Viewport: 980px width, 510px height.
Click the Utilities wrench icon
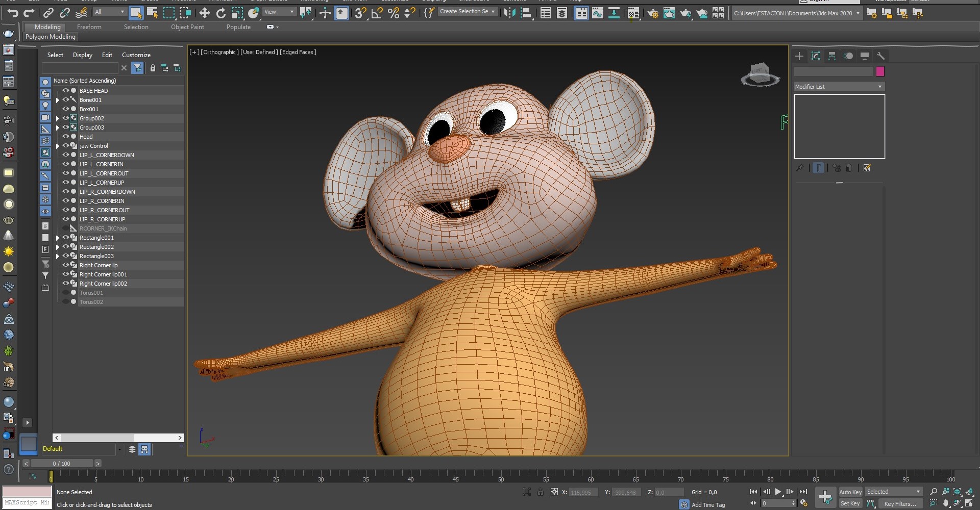click(x=880, y=56)
